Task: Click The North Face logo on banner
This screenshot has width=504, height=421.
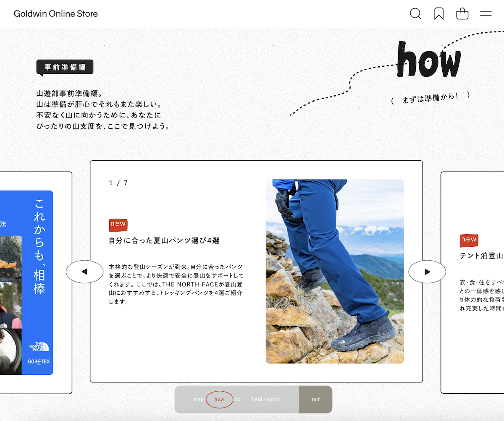Action: pyautogui.click(x=39, y=347)
